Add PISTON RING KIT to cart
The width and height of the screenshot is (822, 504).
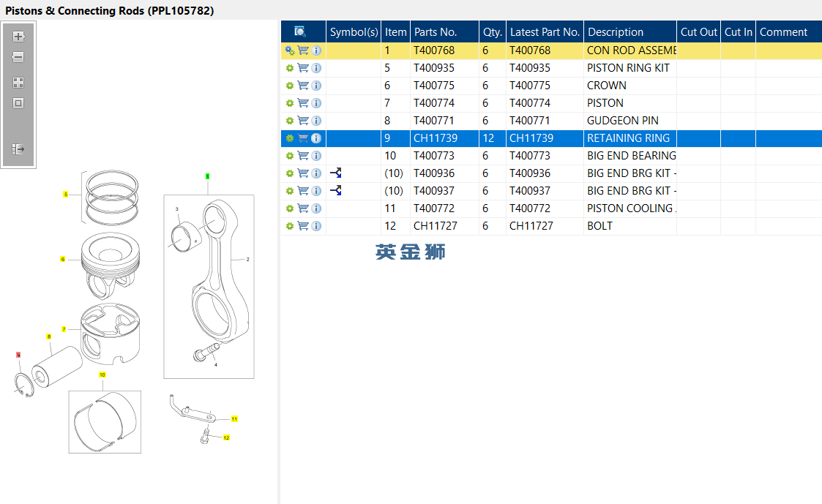303,68
